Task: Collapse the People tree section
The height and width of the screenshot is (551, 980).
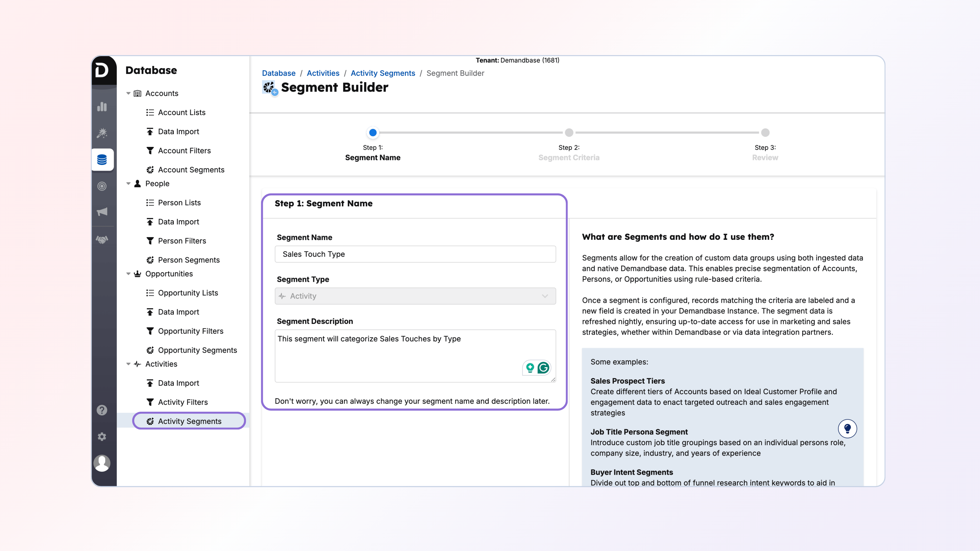Action: pyautogui.click(x=129, y=184)
